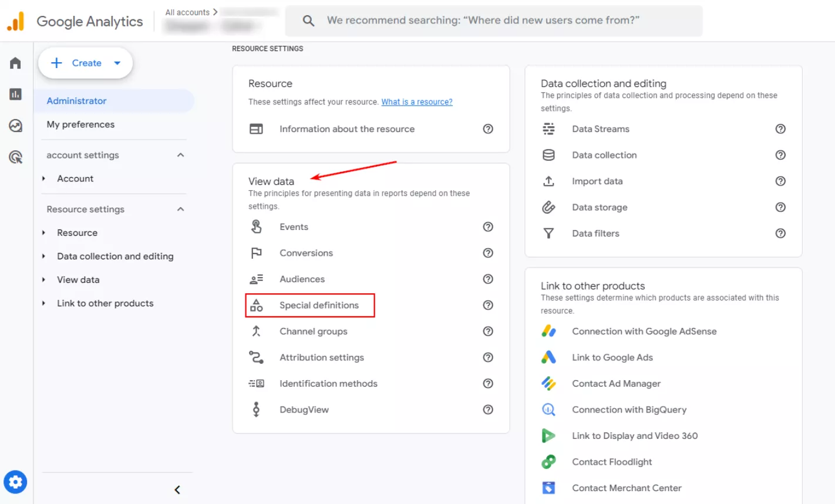835x504 pixels.
Task: Click the Display and Video 360 icon
Action: [x=548, y=436]
